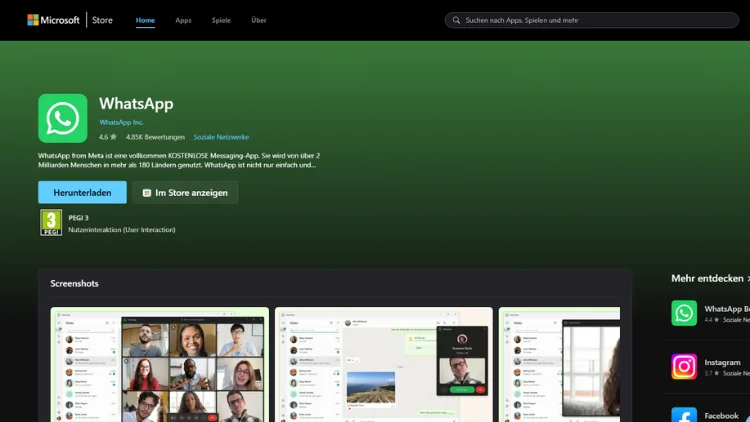
Task: Open the group video call screenshot thumbnail
Action: point(160,365)
